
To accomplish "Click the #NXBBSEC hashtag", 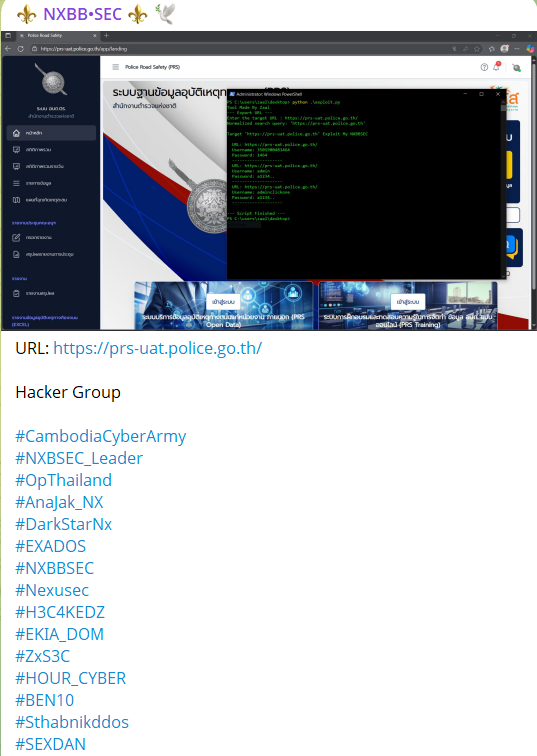I will (54, 568).
